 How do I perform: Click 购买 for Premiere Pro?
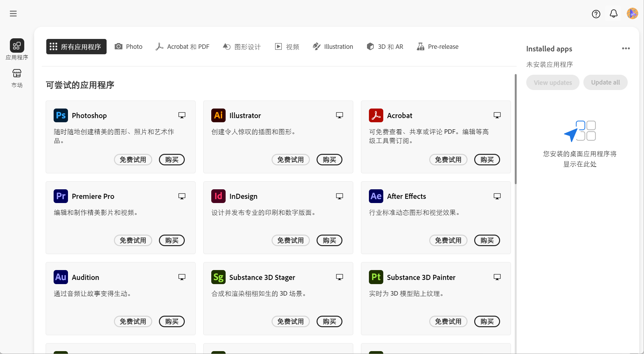coord(172,240)
